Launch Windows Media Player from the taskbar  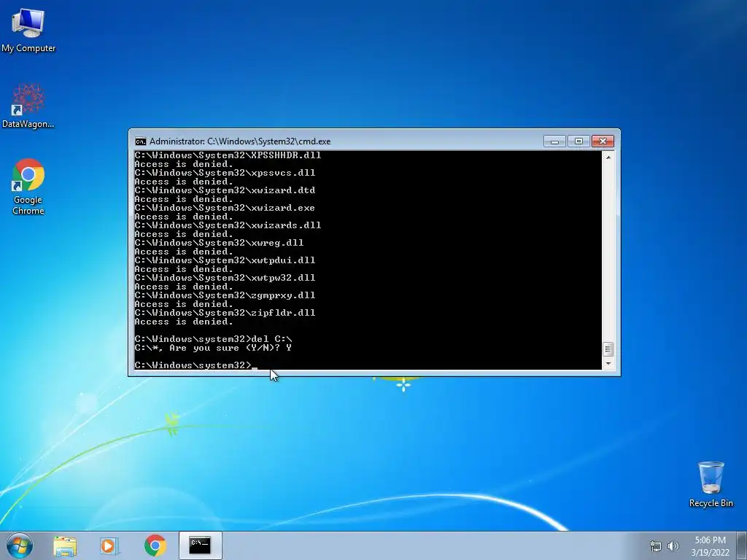coord(109,546)
